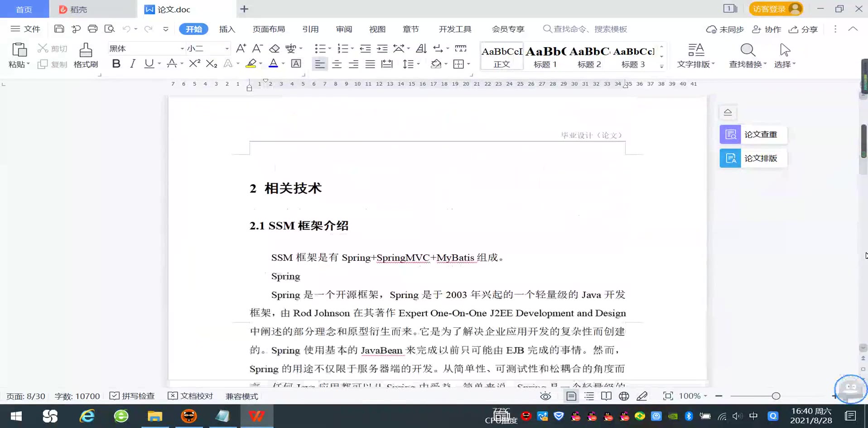Justify paragraph text
Viewport: 868px width, 428px height.
(x=370, y=64)
